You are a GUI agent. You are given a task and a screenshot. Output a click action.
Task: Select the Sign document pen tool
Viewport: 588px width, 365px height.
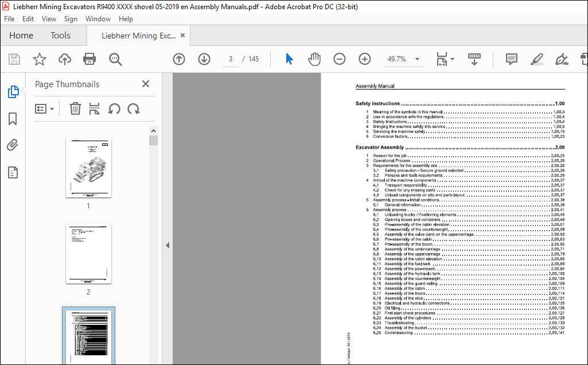pos(562,59)
